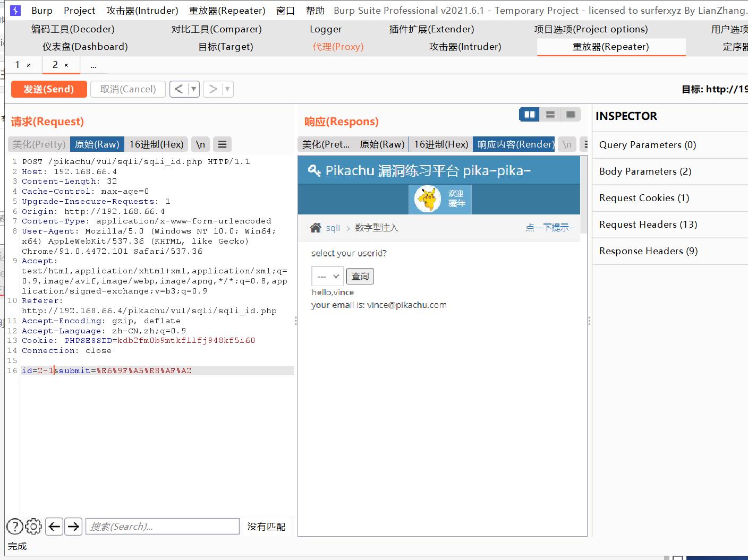Click the request search input field

pyautogui.click(x=163, y=526)
